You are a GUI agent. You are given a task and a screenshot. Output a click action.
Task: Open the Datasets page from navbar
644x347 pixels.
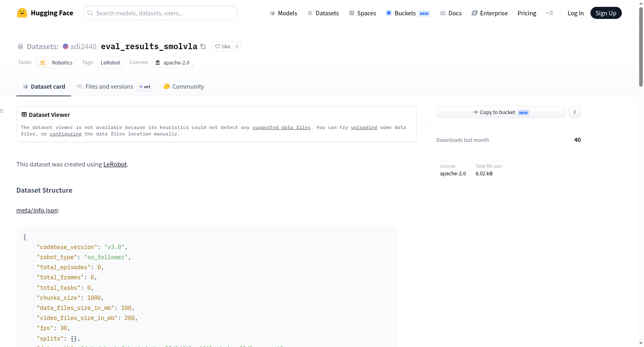pyautogui.click(x=323, y=13)
